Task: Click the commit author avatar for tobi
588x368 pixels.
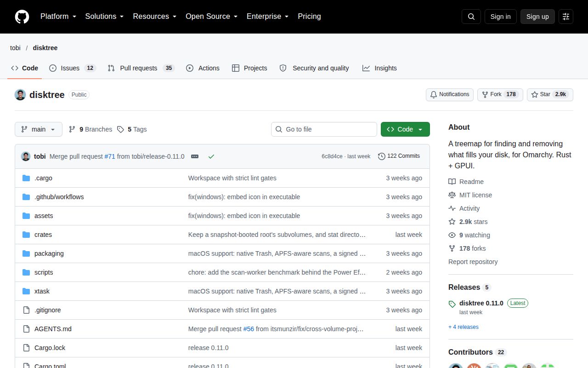Action: (26, 156)
